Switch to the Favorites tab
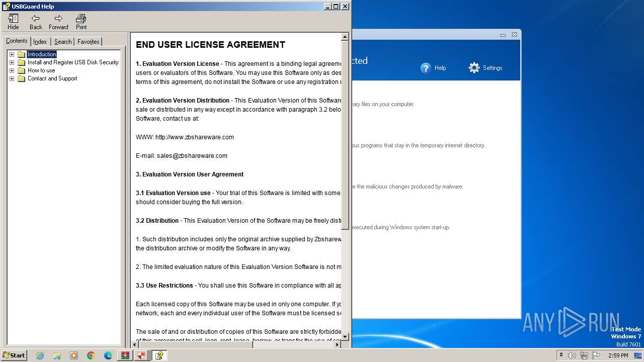This screenshot has height=362, width=644. tap(89, 42)
